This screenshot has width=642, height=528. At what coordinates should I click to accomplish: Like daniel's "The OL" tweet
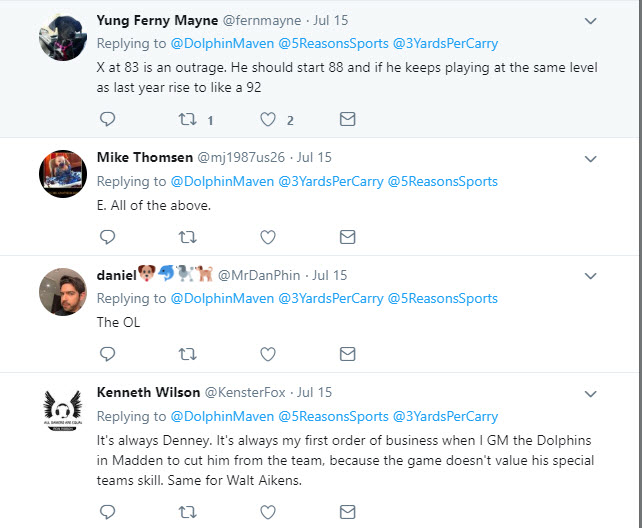point(267,353)
